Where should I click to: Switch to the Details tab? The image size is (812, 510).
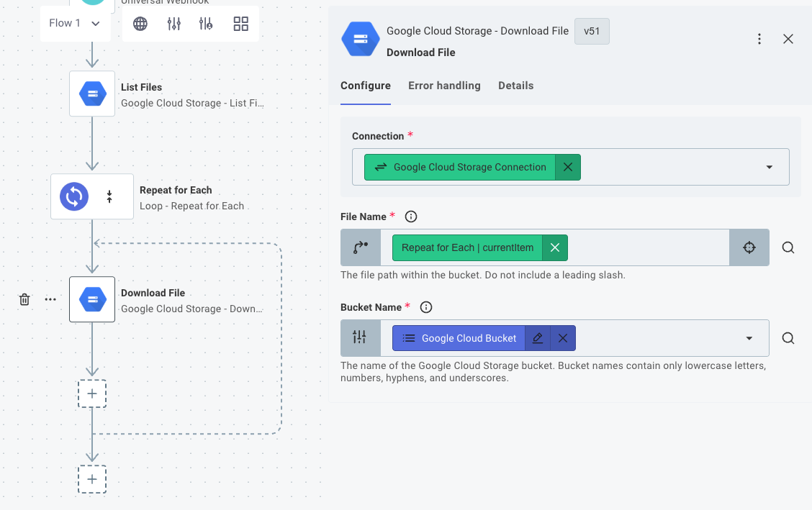pyautogui.click(x=515, y=86)
